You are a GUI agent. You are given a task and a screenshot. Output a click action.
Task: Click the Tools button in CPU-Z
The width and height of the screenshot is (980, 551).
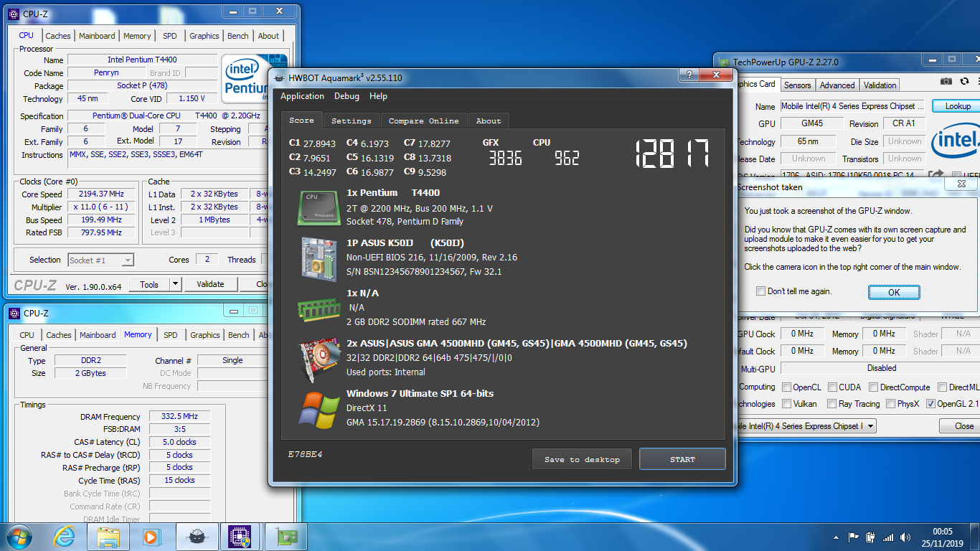149,284
